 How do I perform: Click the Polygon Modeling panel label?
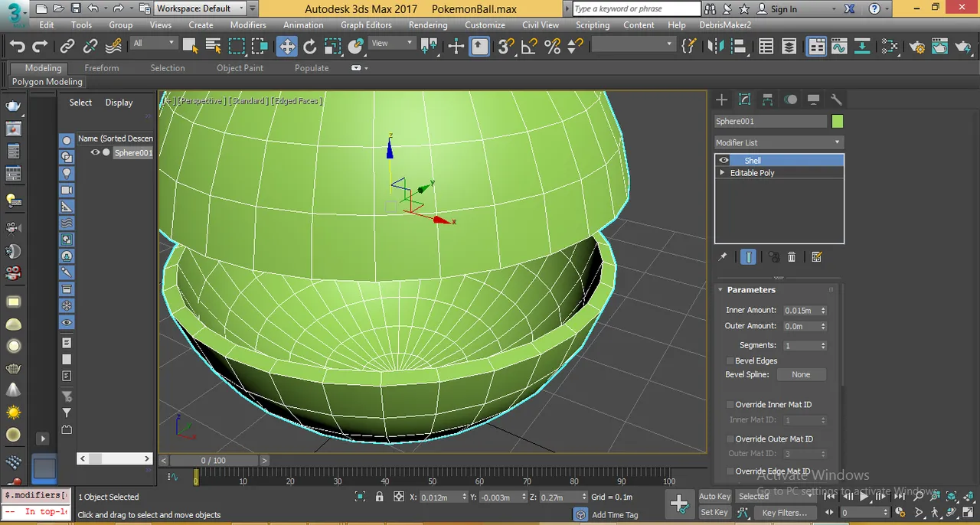[47, 81]
